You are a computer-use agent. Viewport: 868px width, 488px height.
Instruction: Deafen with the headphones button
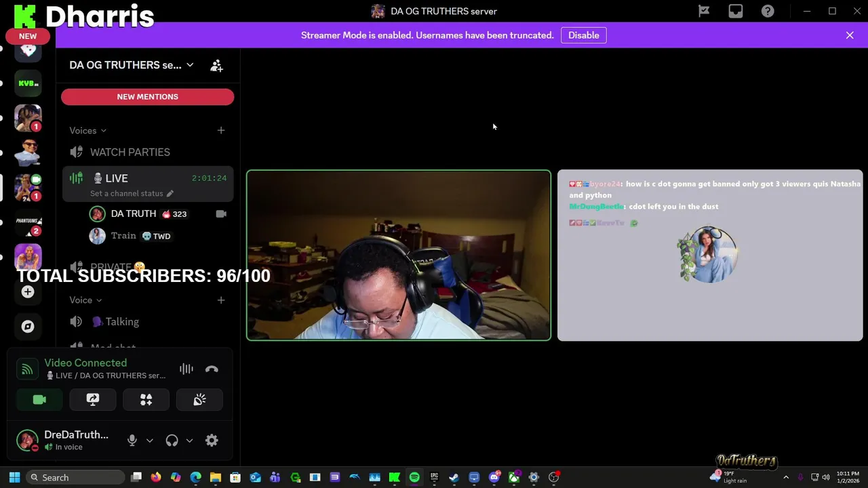tap(172, 441)
